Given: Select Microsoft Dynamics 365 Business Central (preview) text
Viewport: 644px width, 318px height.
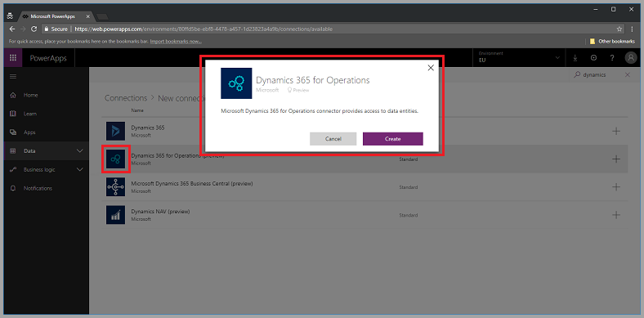Looking at the screenshot, I should tap(192, 184).
